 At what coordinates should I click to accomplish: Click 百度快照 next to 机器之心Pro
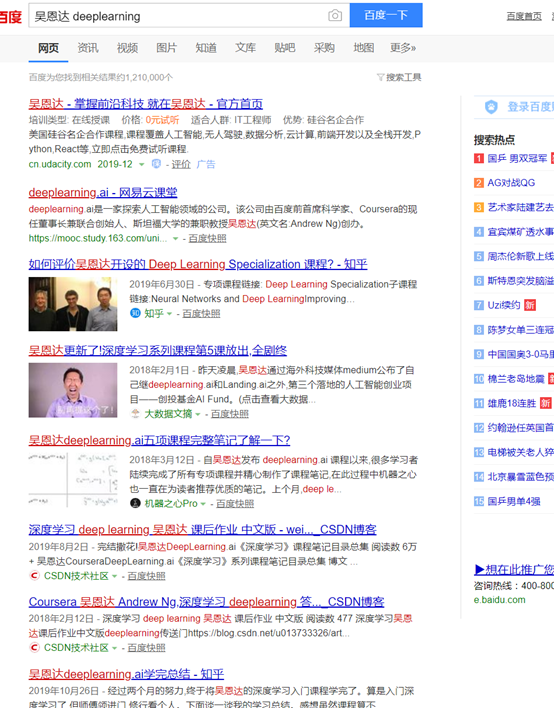point(235,503)
